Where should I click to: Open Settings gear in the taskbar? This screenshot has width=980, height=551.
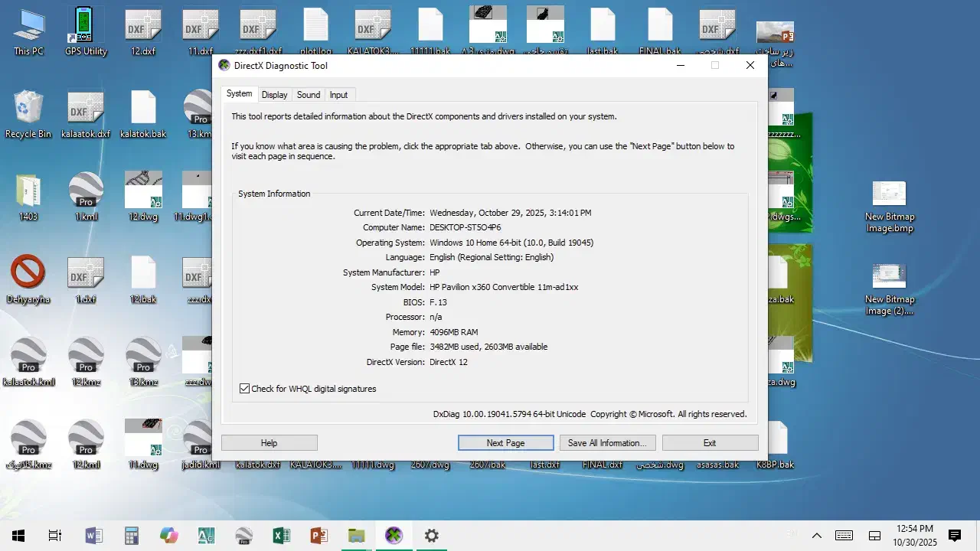coord(431,536)
